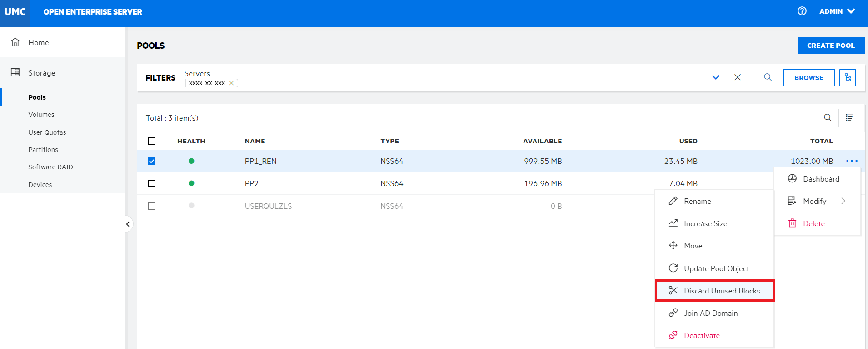Open Volumes in the Storage sidebar
This screenshot has width=868, height=349.
click(x=41, y=115)
